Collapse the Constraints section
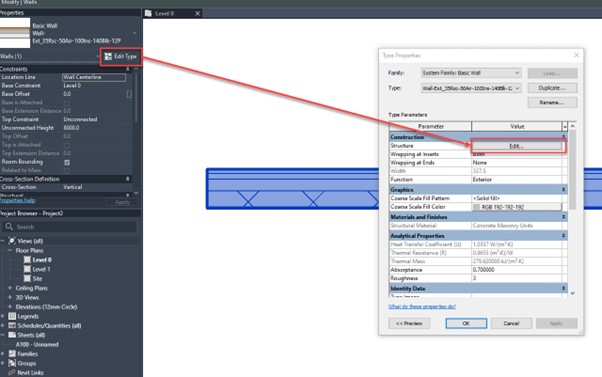602x377 pixels. coord(127,69)
